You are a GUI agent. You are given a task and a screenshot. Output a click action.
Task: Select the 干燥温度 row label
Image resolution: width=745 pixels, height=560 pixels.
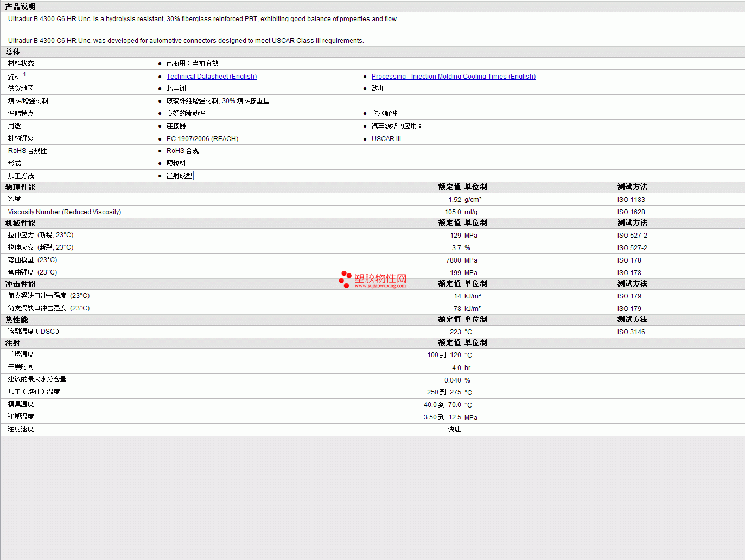click(x=21, y=354)
